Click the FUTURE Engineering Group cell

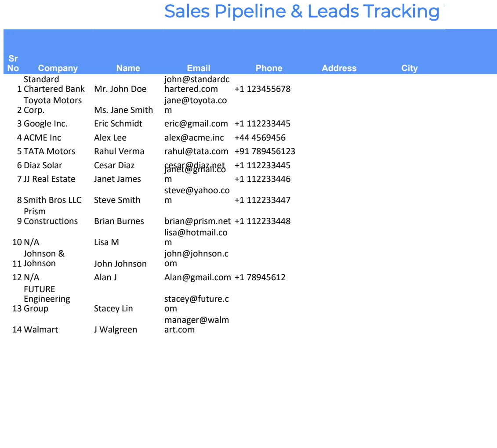[47, 299]
